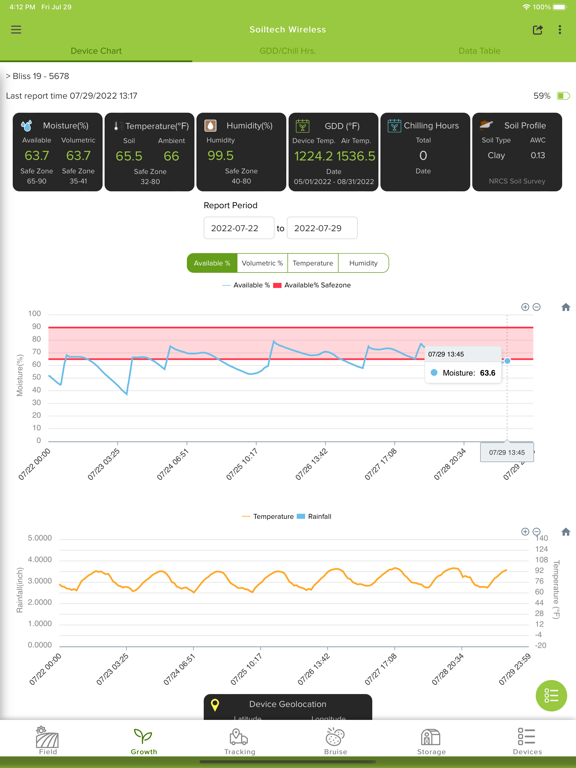The width and height of the screenshot is (576, 768).
Task: Click the Device Geolocation panel header
Action: point(288,704)
